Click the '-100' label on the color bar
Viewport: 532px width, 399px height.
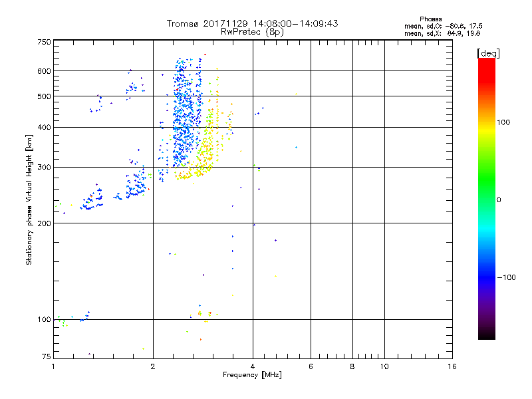[x=506, y=277]
